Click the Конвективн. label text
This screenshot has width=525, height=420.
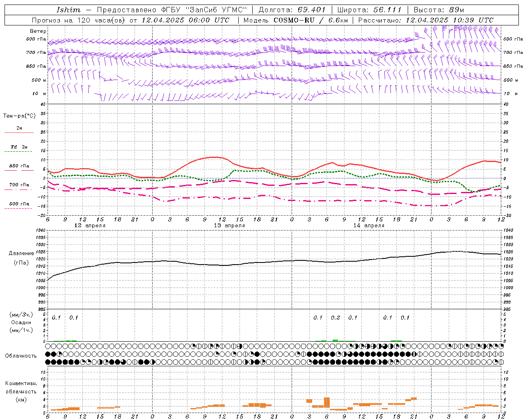(21, 383)
